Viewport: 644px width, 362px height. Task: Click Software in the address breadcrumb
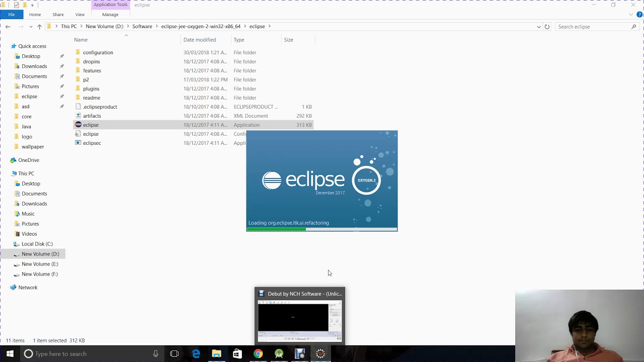pos(142,26)
